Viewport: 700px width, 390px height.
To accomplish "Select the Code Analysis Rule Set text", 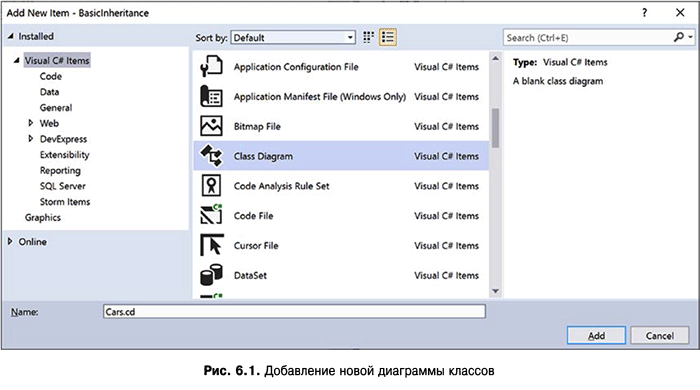I will click(x=281, y=186).
